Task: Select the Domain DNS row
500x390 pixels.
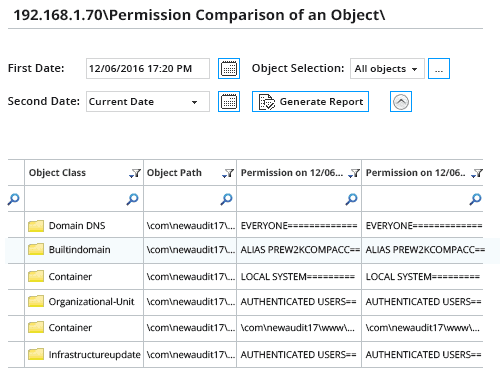Action: click(x=245, y=226)
